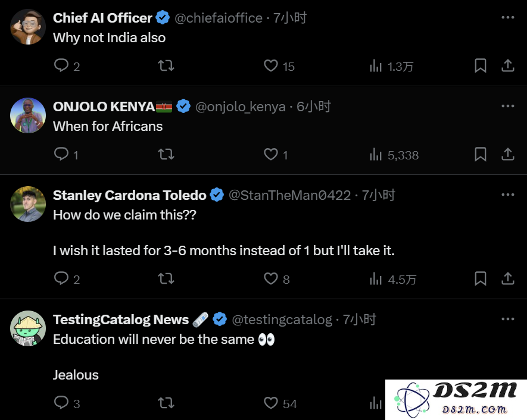Viewport: 527px width, 420px height.
Task: Reply to the "When for Africans" tweet
Action: (x=61, y=155)
